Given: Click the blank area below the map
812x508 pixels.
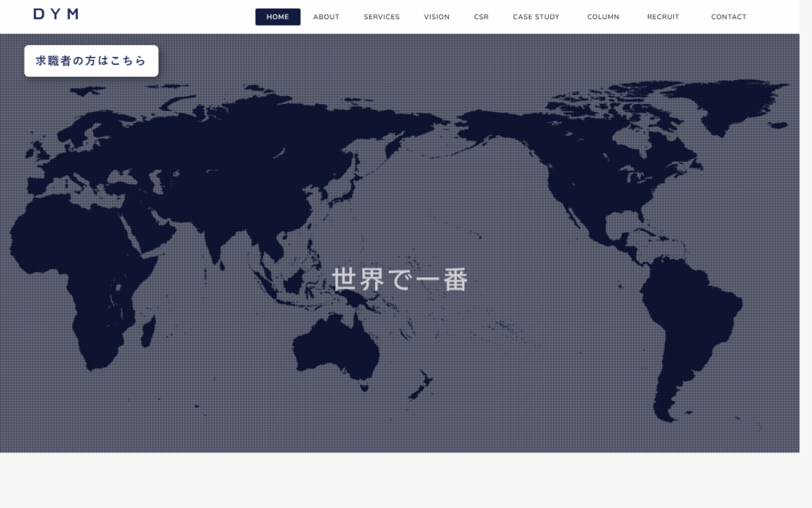Looking at the screenshot, I should pos(396,480).
